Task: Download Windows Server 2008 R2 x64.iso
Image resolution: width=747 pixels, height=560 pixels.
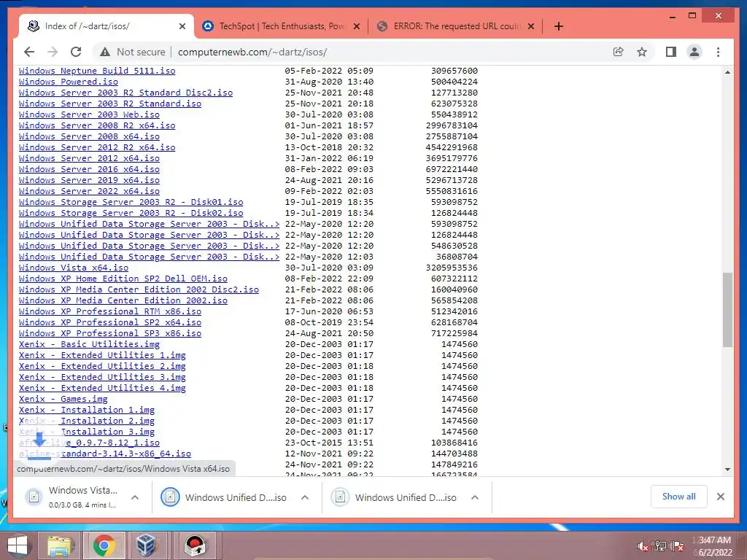Action: [x=97, y=125]
